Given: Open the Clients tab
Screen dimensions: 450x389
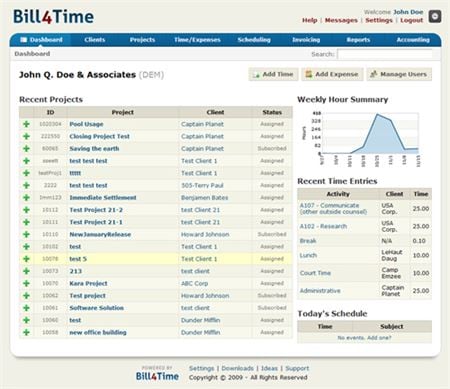Looking at the screenshot, I should point(95,40).
